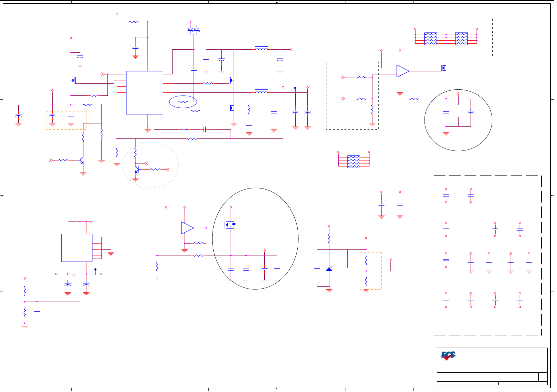Click the lower inductor on the output line
557x392 pixels.
pyautogui.click(x=261, y=90)
